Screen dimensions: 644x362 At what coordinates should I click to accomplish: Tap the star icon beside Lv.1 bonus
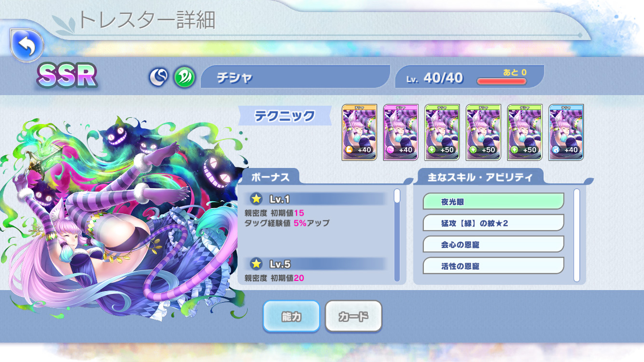[x=256, y=198]
